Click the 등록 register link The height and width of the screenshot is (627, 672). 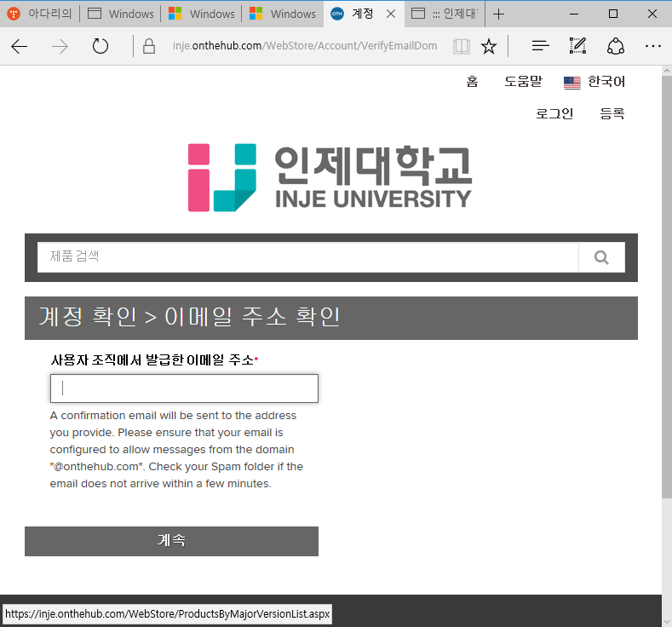pos(612,113)
